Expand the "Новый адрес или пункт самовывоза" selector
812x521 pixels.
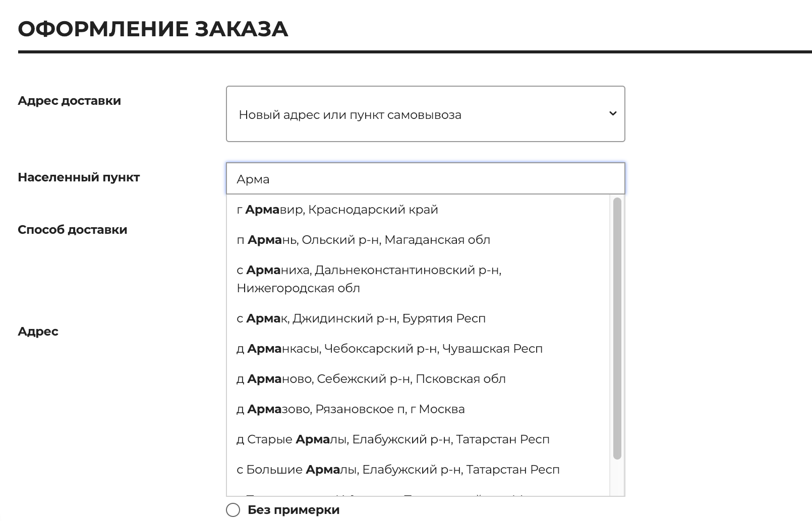tap(425, 114)
